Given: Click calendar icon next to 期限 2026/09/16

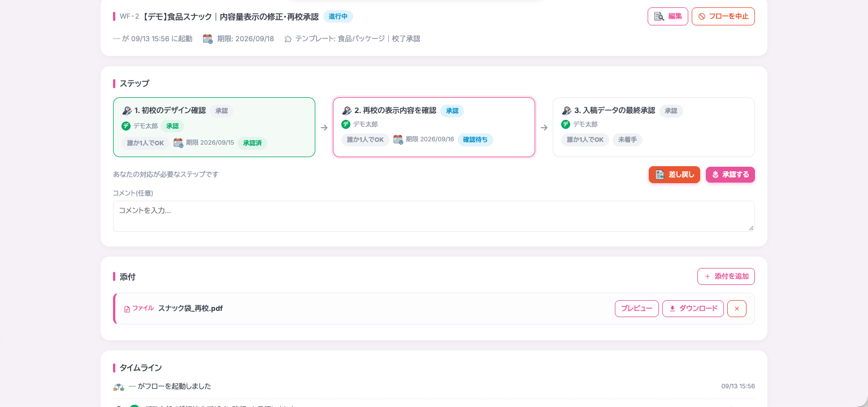Looking at the screenshot, I should click(x=398, y=140).
